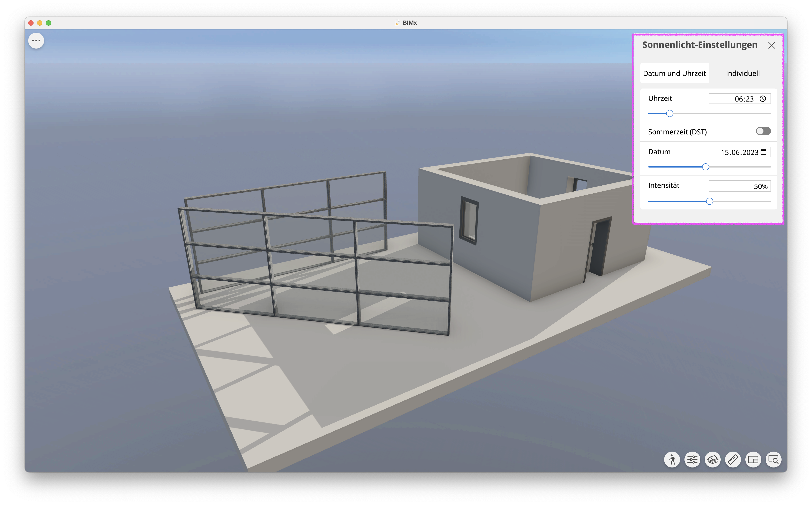Click the Datum date slider handle
This screenshot has height=505, width=812.
[x=705, y=167]
